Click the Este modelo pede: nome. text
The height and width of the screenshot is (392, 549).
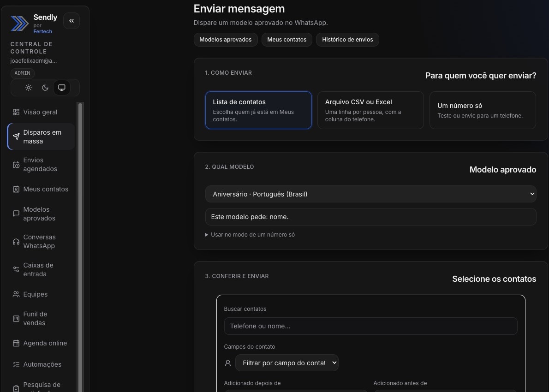(250, 217)
